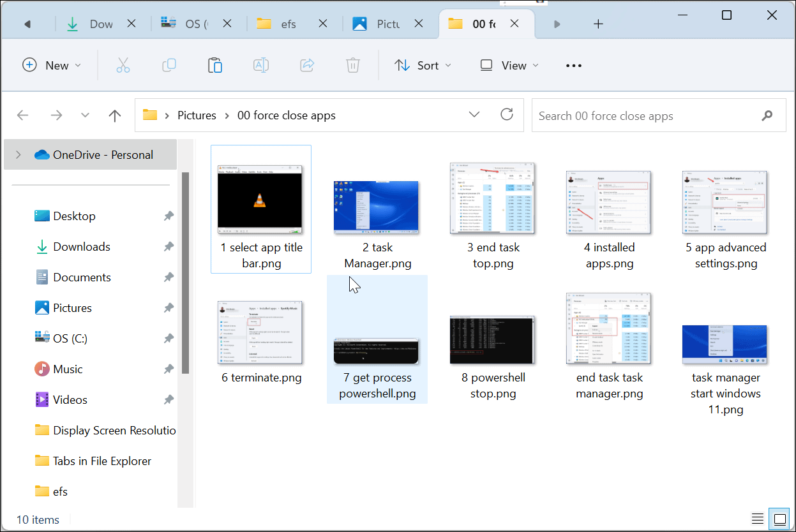Close the Downloads tab
This screenshot has height=532, width=796.
[x=131, y=24]
